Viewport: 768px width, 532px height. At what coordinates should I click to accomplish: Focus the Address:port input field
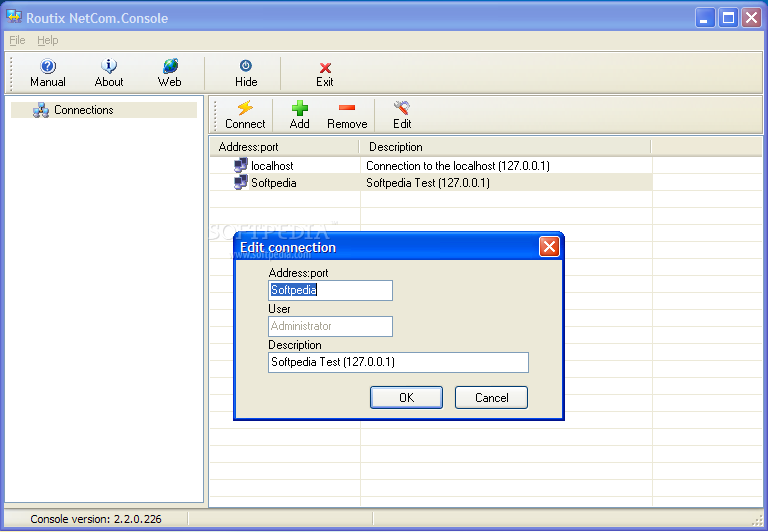[331, 290]
